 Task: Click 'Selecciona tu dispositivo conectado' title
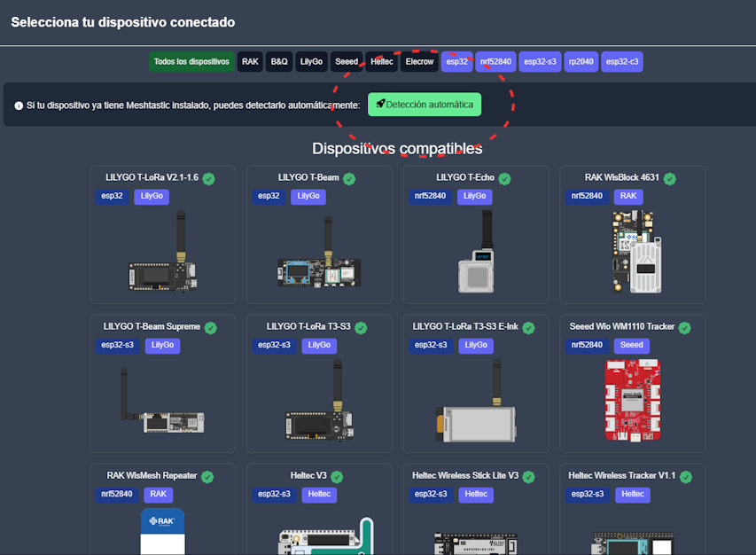point(123,22)
